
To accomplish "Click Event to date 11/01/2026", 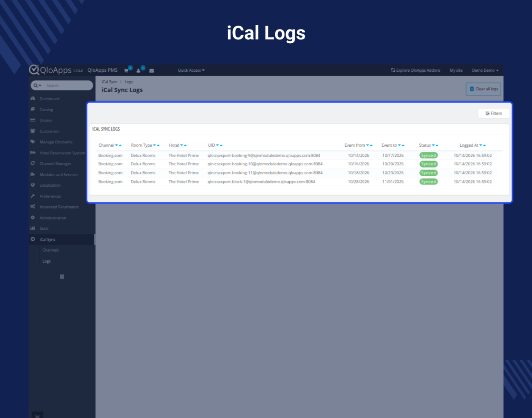I will click(393, 182).
